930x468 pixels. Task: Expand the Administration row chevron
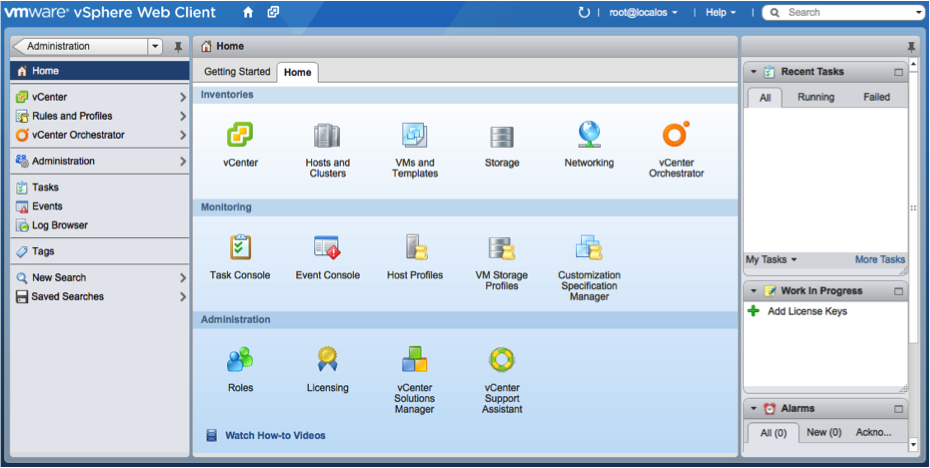point(183,161)
